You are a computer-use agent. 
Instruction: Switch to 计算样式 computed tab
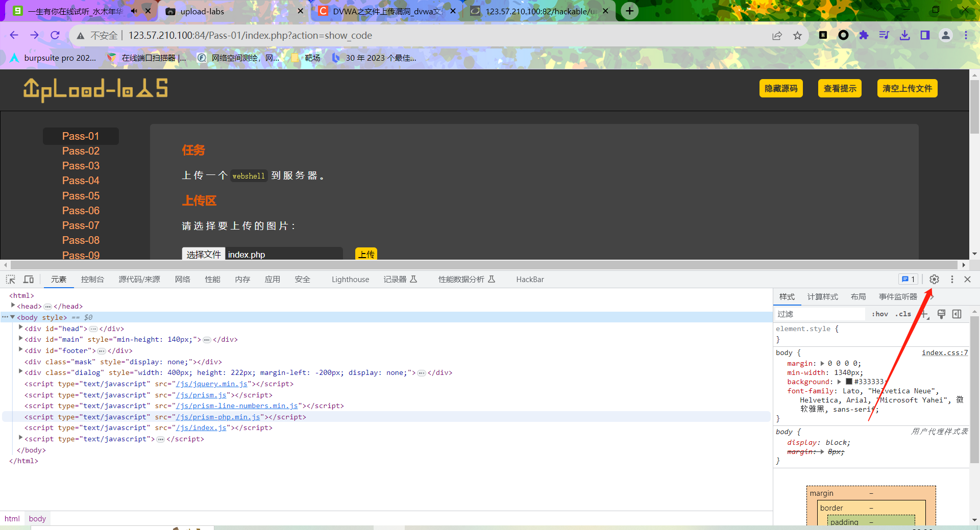click(822, 296)
